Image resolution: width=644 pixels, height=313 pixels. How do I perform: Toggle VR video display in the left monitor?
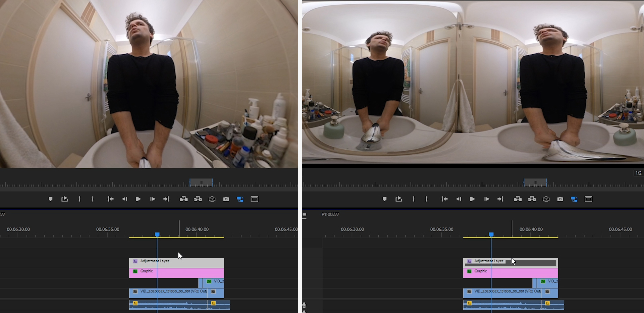coord(212,199)
